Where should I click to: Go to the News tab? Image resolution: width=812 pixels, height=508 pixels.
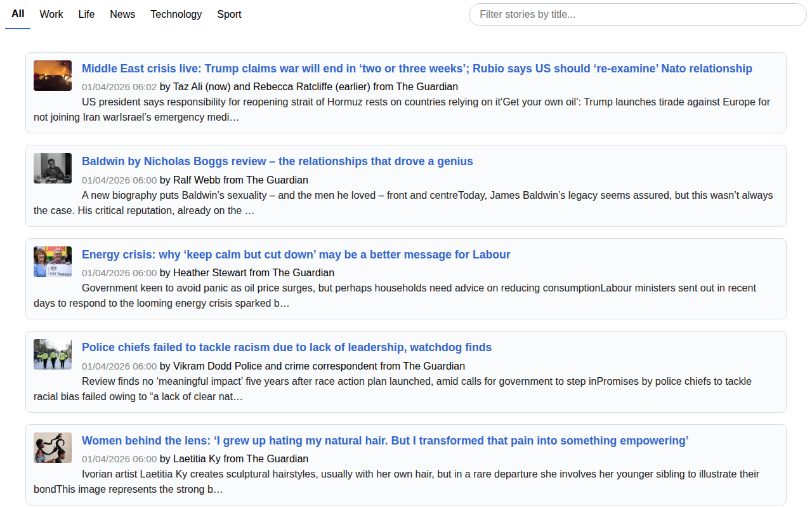click(122, 14)
